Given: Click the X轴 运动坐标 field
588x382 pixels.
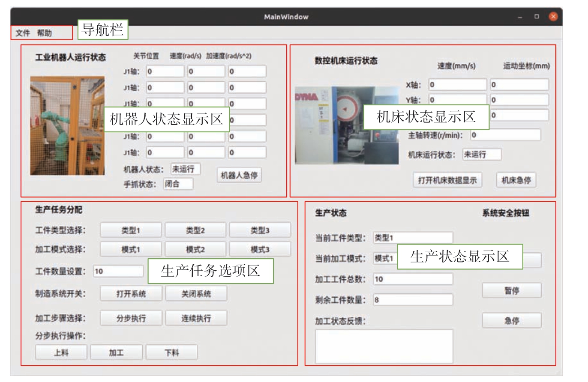Looking at the screenshot, I should tap(519, 84).
